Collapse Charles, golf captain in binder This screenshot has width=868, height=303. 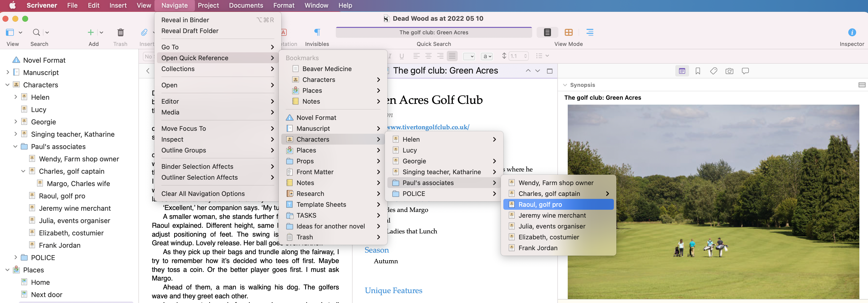click(x=23, y=171)
